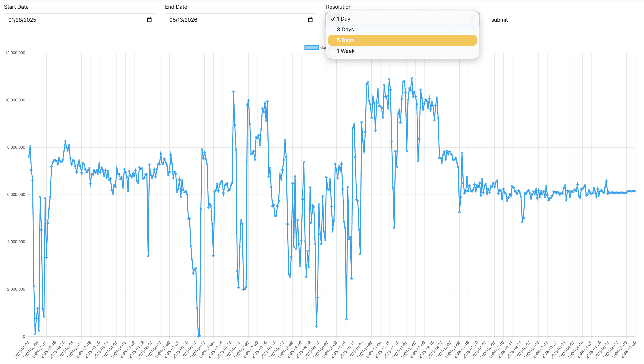644x364 pixels.
Task: Click the End Date label text
Action: tap(176, 7)
